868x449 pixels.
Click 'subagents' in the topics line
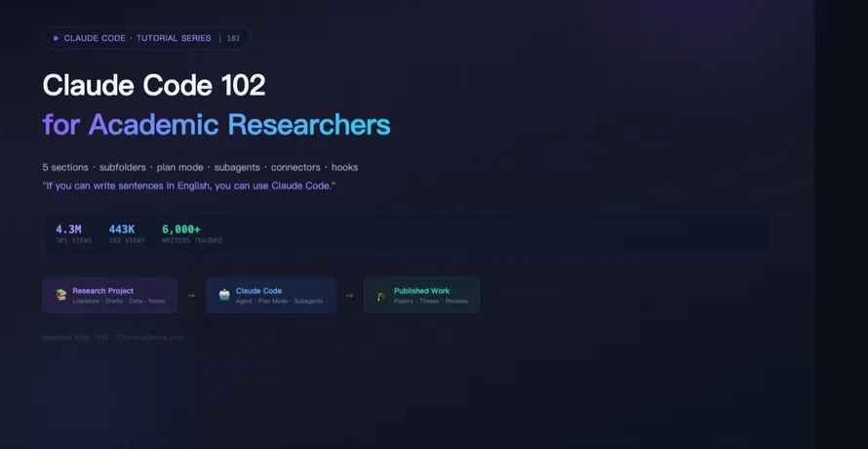point(237,168)
